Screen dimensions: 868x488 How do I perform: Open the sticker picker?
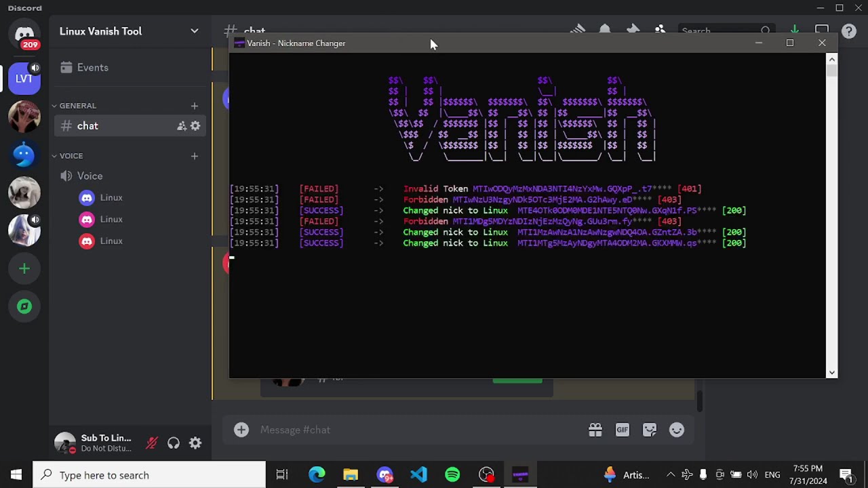[650, 430]
